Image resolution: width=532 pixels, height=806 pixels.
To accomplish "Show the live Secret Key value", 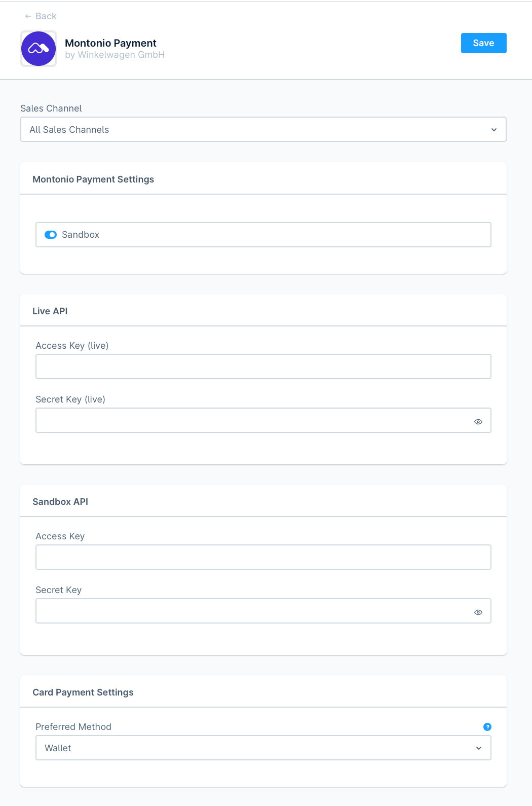I will point(478,422).
